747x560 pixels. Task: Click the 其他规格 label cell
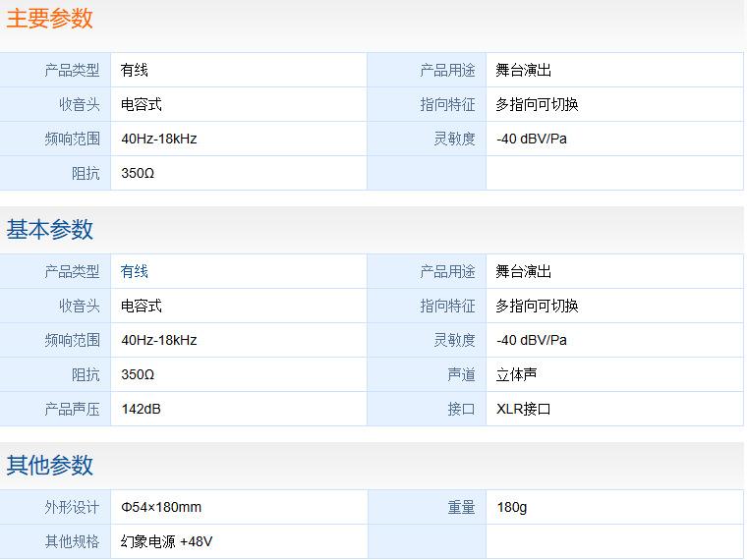[72, 541]
